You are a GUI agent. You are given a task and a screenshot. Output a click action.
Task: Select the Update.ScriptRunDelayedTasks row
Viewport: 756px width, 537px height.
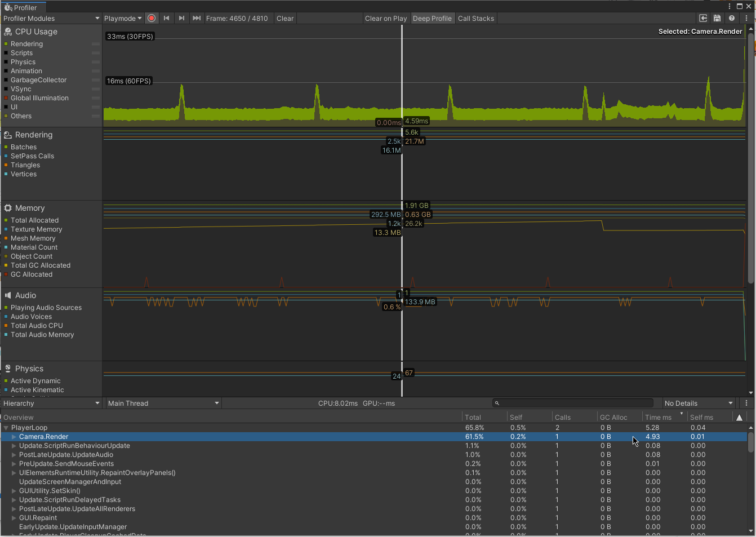pos(373,500)
